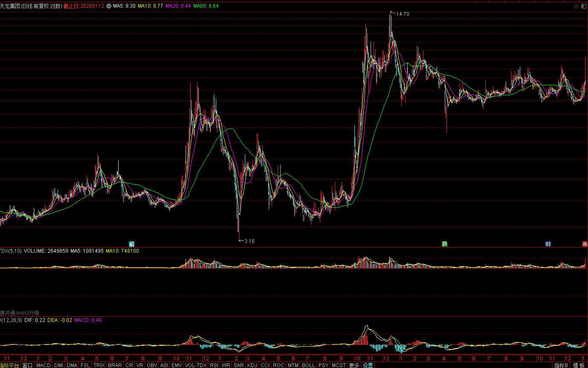Click the 财 financial report marker
This screenshot has height=368, width=588.
click(548, 244)
